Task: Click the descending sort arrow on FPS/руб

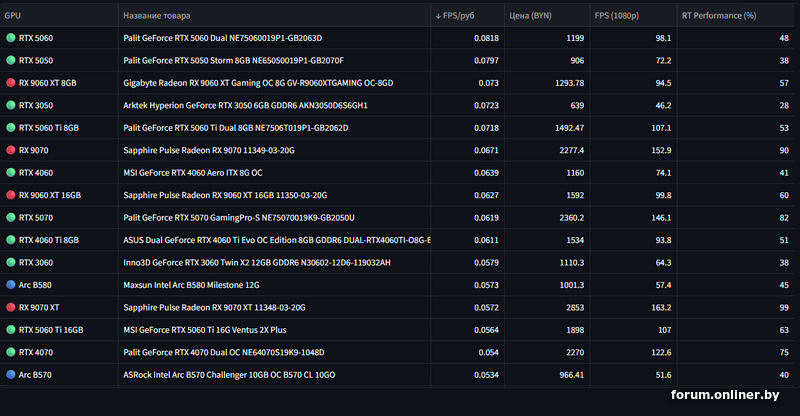Action: (439, 16)
